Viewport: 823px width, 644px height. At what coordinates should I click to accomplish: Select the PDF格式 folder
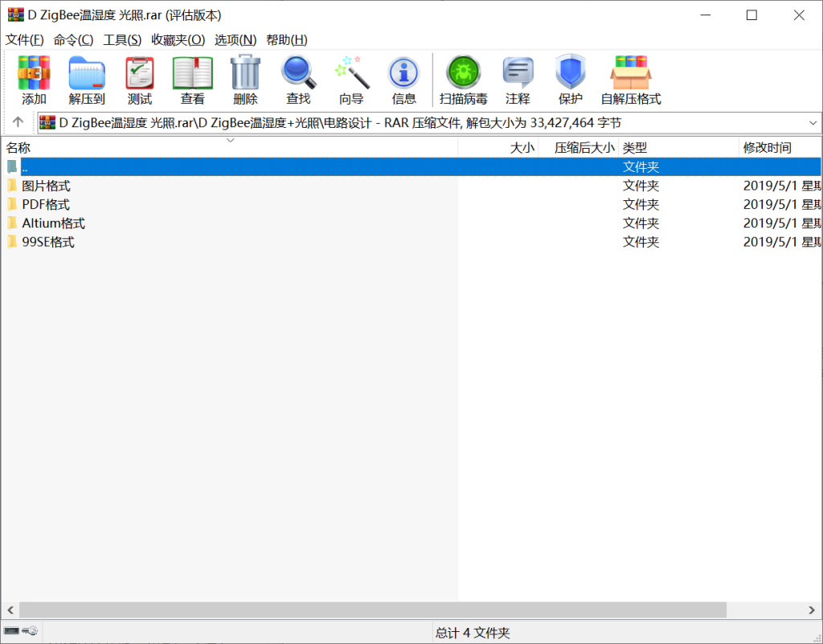click(x=46, y=204)
